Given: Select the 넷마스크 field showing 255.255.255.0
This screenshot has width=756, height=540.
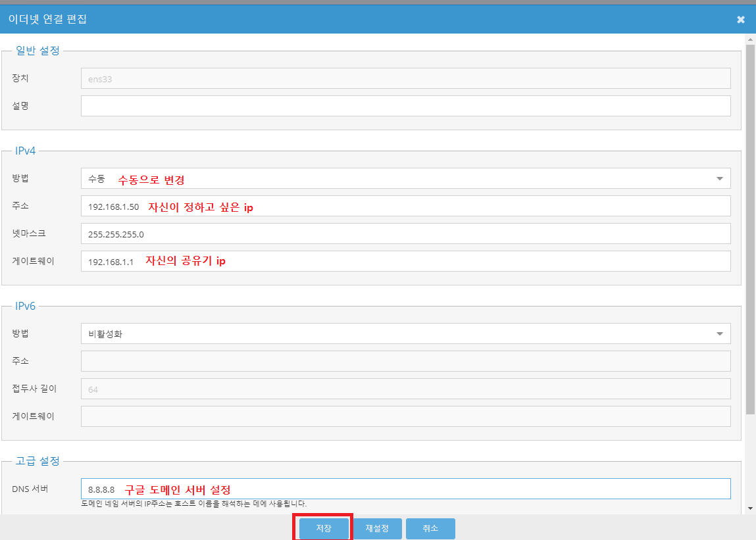Looking at the screenshot, I should tap(405, 233).
